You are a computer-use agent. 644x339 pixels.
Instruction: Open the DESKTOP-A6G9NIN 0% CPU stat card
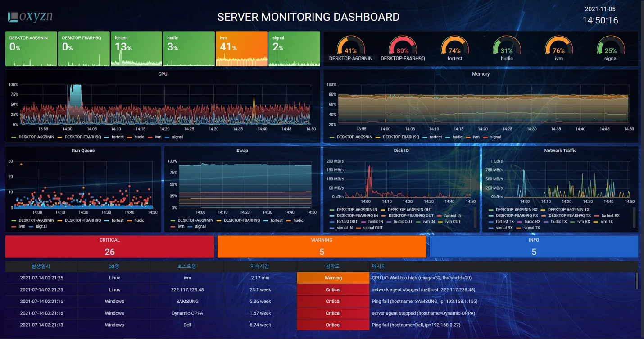click(x=31, y=49)
